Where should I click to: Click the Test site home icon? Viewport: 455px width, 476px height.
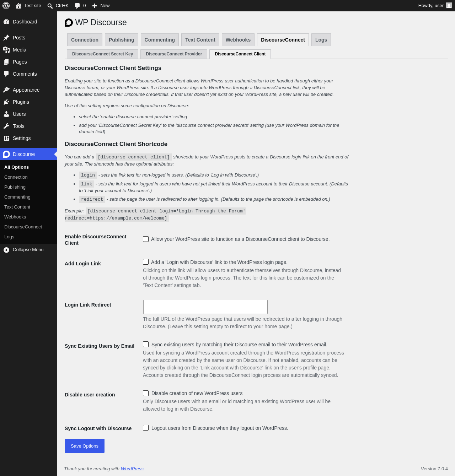pyautogui.click(x=18, y=6)
